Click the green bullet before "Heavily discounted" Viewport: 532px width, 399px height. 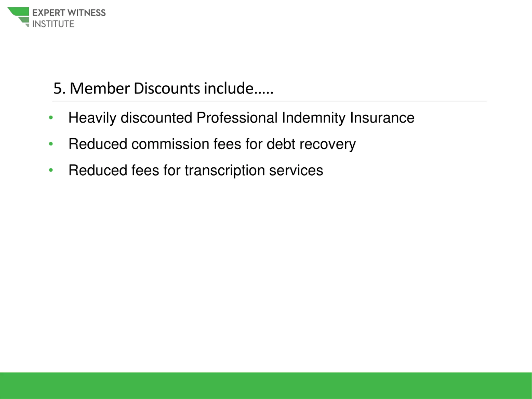(51, 118)
